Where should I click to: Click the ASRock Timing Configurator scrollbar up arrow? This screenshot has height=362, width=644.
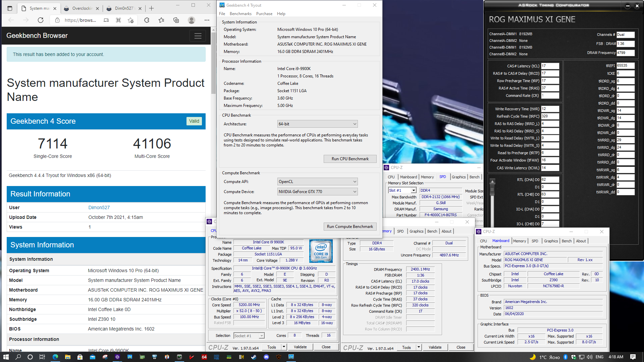492,181
